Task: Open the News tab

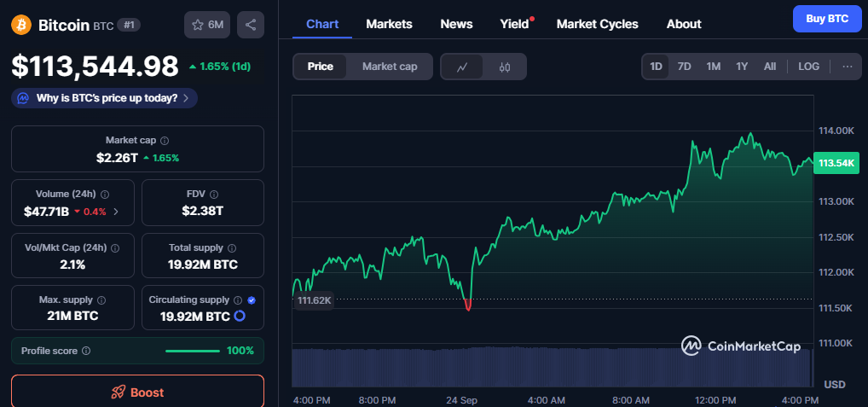Action: coord(456,25)
